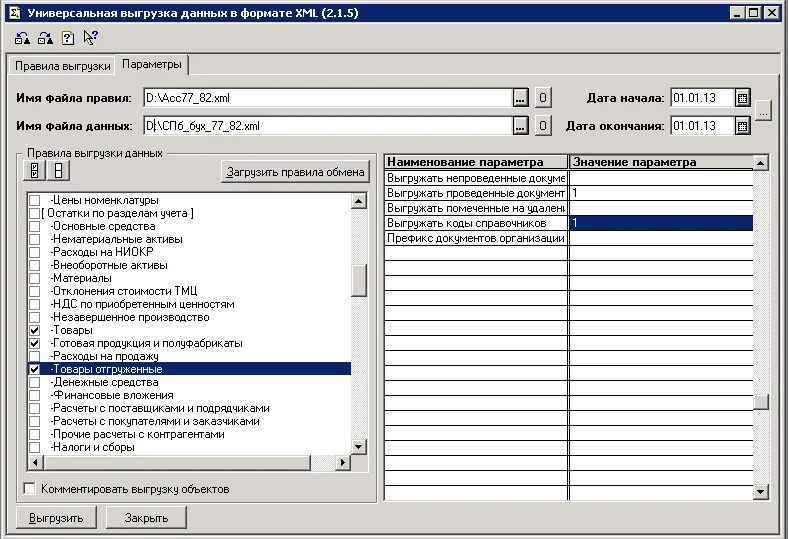Click the parameter table up scroll arrow
This screenshot has width=788, height=539.
761,163
